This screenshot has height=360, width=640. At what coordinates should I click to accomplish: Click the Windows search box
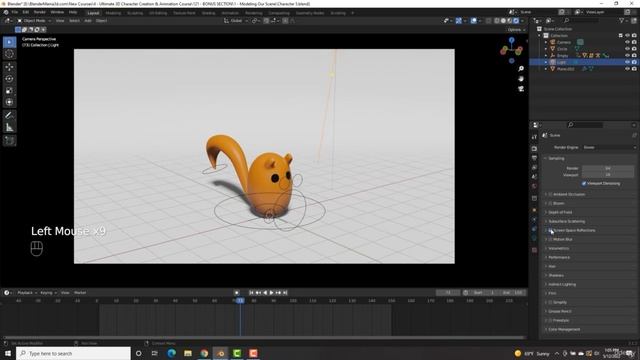[73, 353]
